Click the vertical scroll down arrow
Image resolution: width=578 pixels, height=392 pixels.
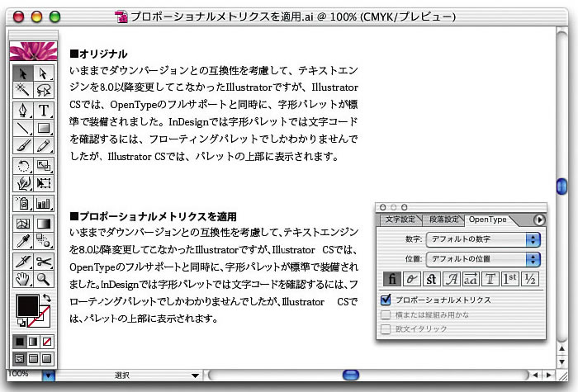coord(561,362)
